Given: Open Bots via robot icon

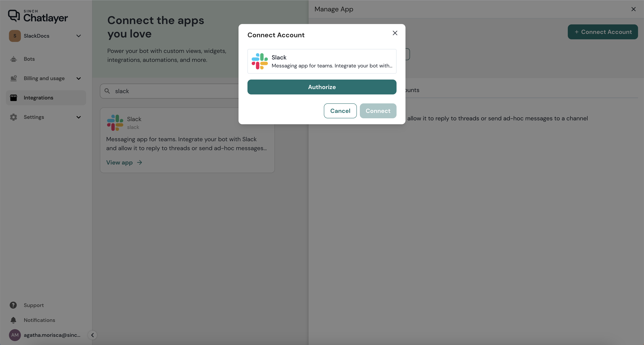Looking at the screenshot, I should 13,59.
